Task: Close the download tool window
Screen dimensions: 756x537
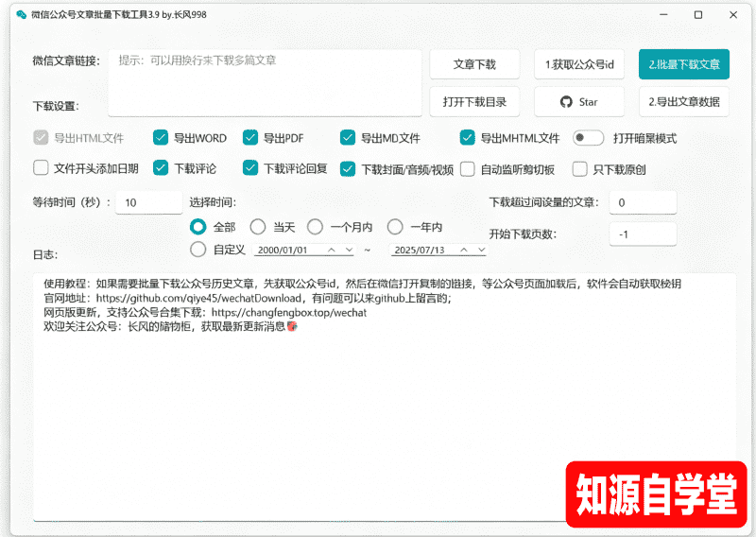Action: click(733, 15)
